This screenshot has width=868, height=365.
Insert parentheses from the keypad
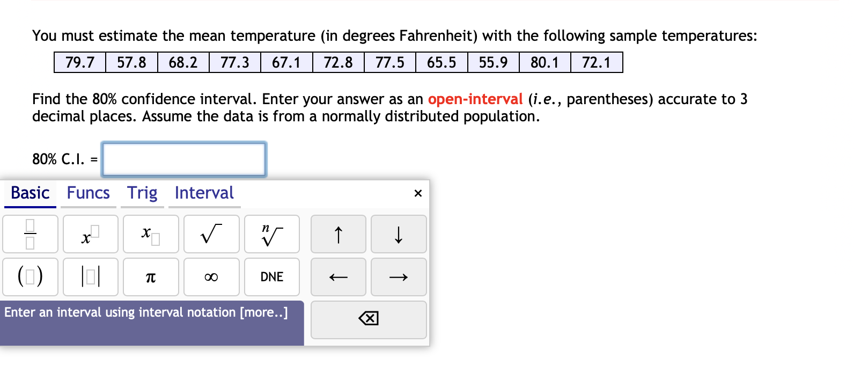pos(30,277)
